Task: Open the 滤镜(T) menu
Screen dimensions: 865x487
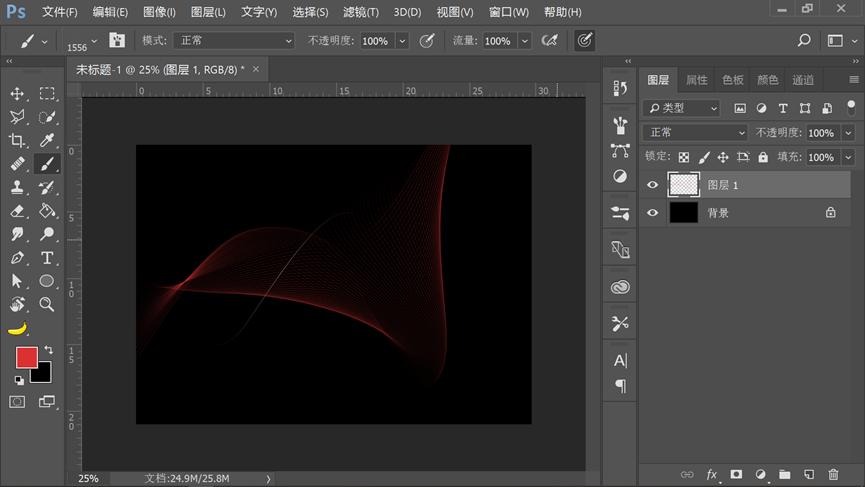Action: [360, 12]
